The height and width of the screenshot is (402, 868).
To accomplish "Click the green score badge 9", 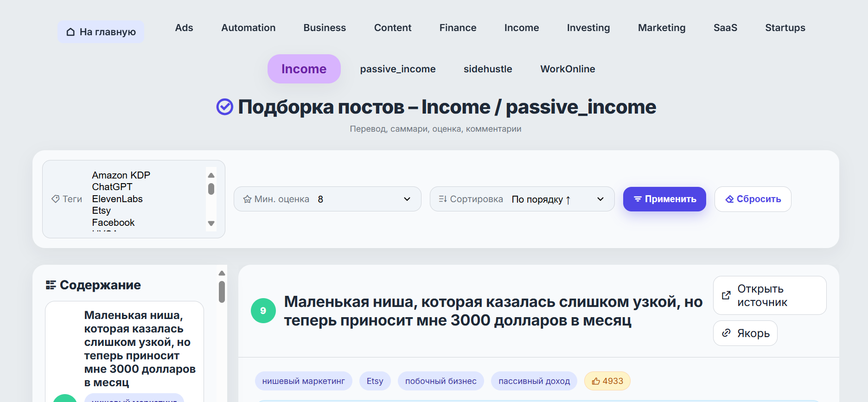I will pos(263,311).
